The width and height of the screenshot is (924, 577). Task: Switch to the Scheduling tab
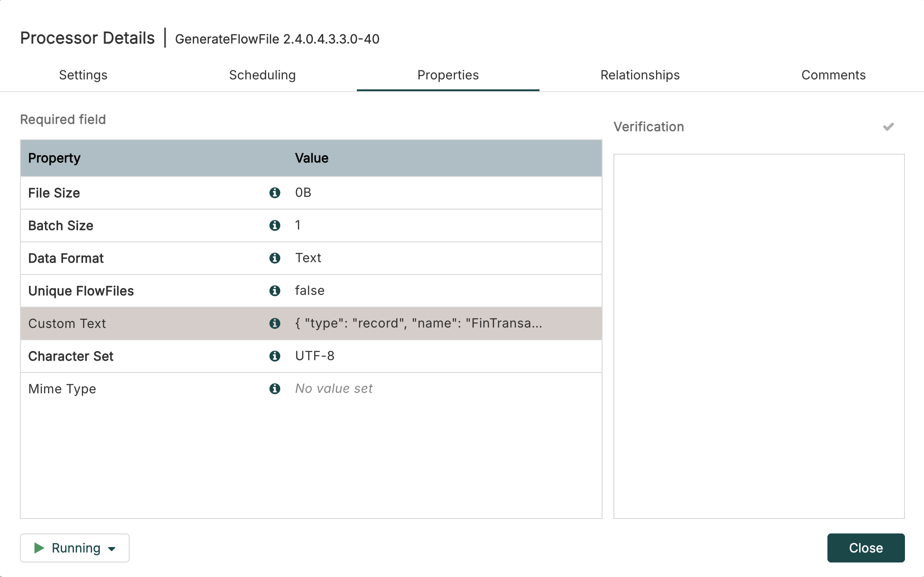click(263, 75)
